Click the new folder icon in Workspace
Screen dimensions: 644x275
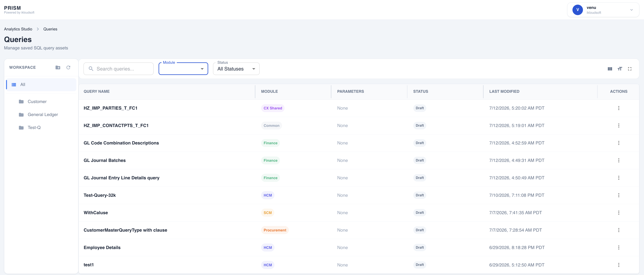pyautogui.click(x=58, y=67)
